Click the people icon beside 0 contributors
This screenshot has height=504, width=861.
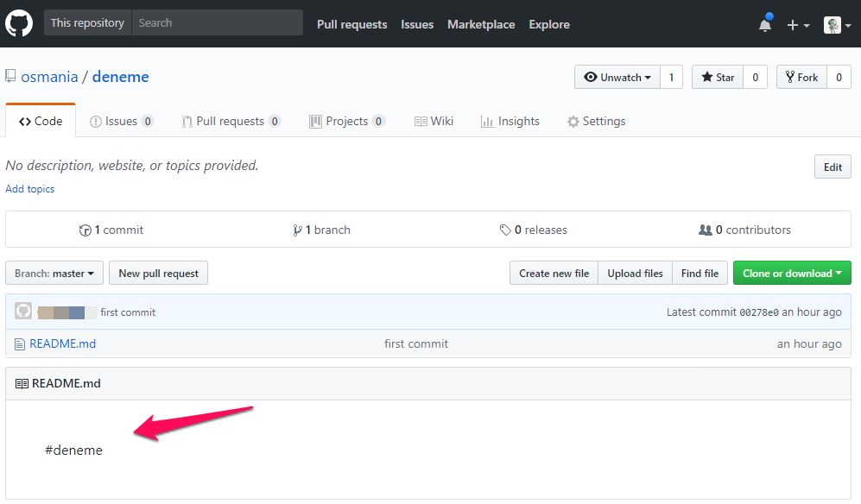(x=705, y=230)
